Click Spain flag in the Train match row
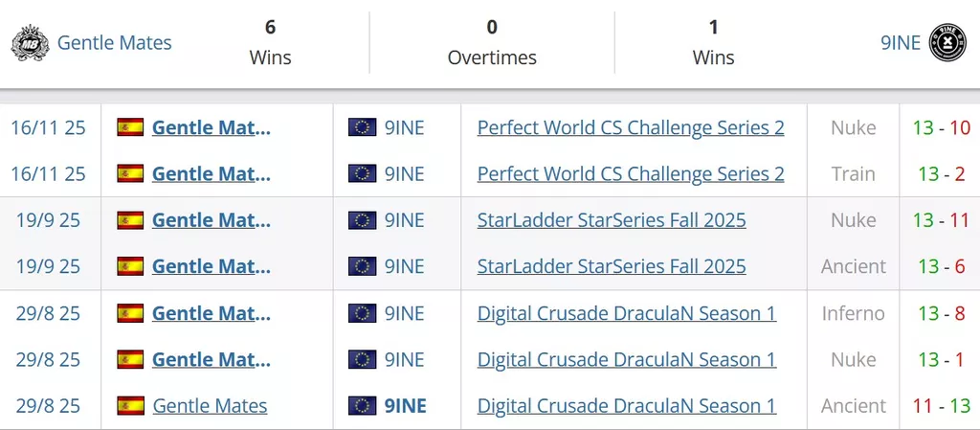Image resolution: width=980 pixels, height=430 pixels. (x=130, y=173)
